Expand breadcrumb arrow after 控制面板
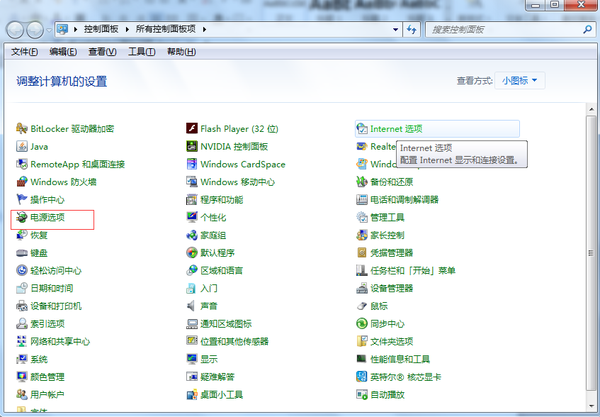Viewport: 600px width, 417px height. tap(127, 29)
